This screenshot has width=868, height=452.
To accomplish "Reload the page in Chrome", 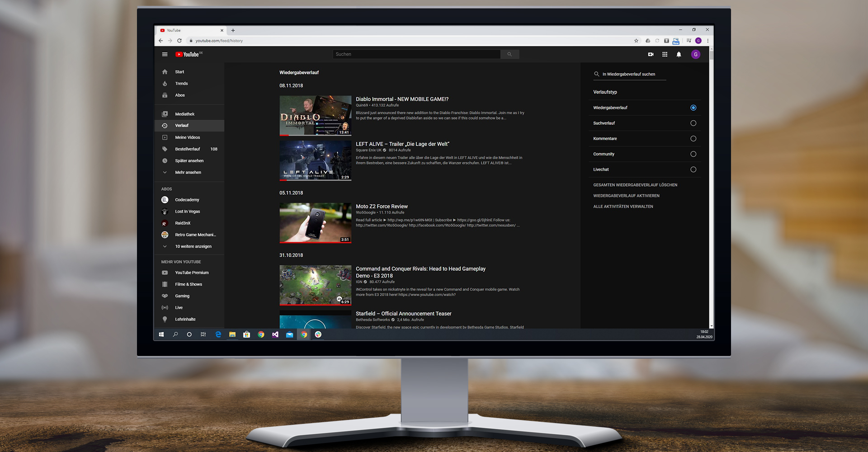I will point(179,41).
